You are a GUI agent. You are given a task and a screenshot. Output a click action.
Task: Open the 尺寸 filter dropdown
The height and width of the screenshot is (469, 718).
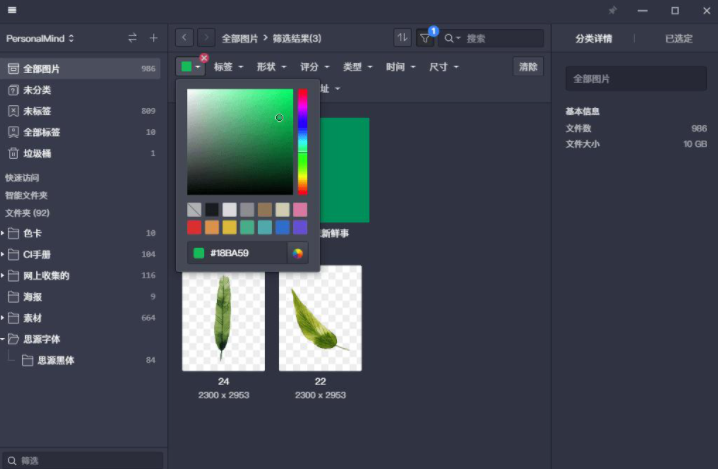tap(443, 67)
